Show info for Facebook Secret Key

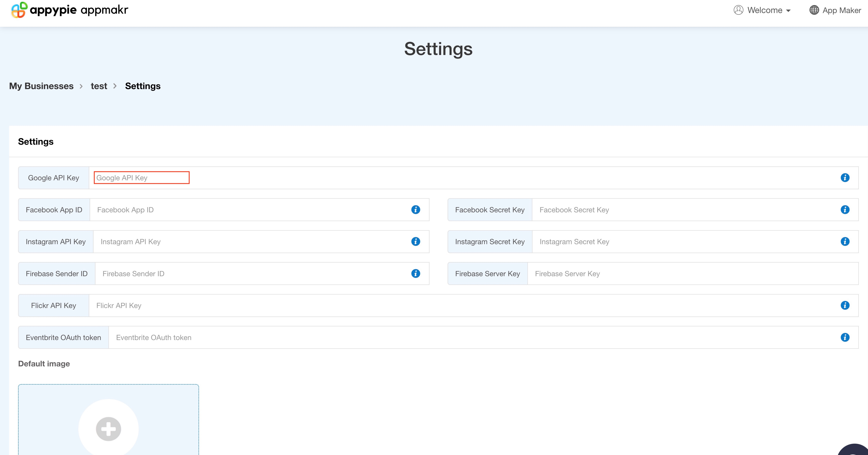click(x=845, y=210)
